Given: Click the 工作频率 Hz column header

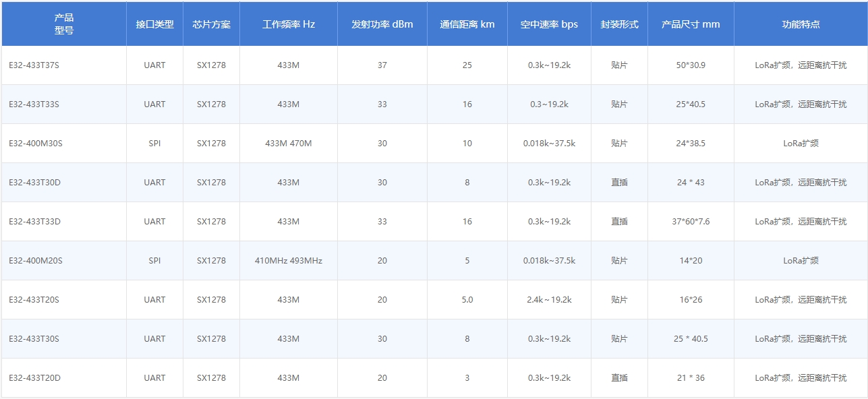Looking at the screenshot, I should click(x=289, y=24).
